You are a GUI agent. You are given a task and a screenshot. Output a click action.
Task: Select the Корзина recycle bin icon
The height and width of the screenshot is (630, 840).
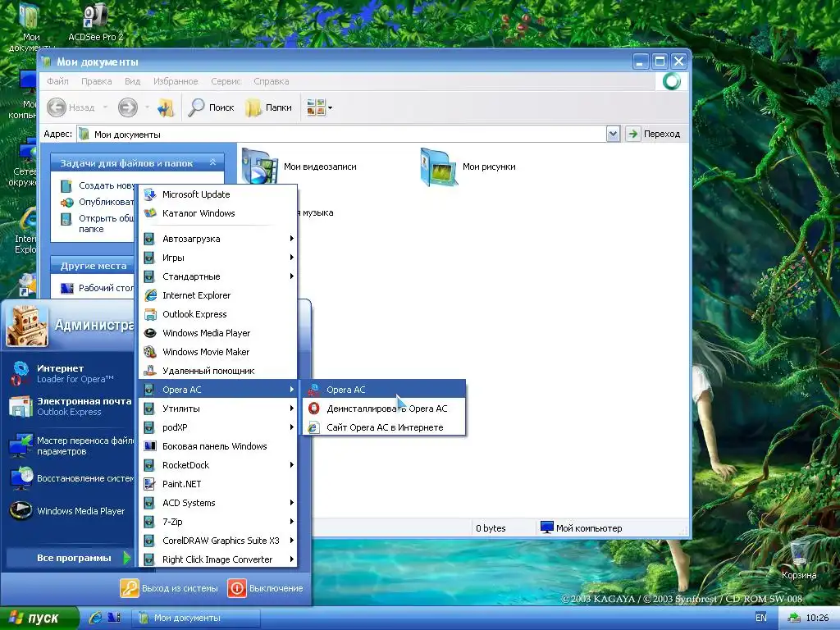pyautogui.click(x=799, y=561)
